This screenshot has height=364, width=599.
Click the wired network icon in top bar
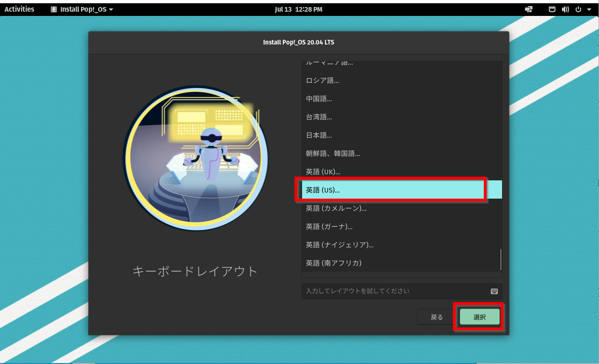pos(552,9)
